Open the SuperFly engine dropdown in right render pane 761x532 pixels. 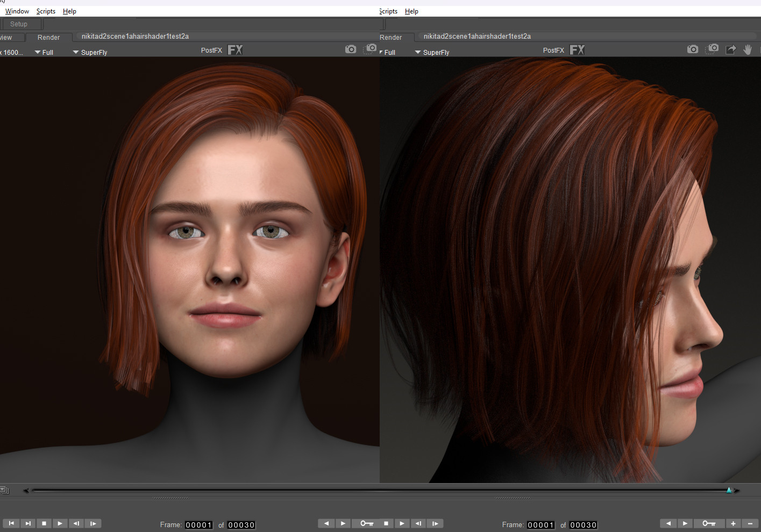pyautogui.click(x=432, y=53)
